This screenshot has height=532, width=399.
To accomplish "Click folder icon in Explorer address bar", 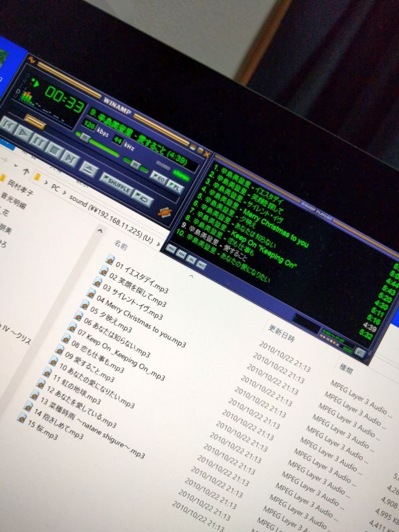I will [37, 177].
